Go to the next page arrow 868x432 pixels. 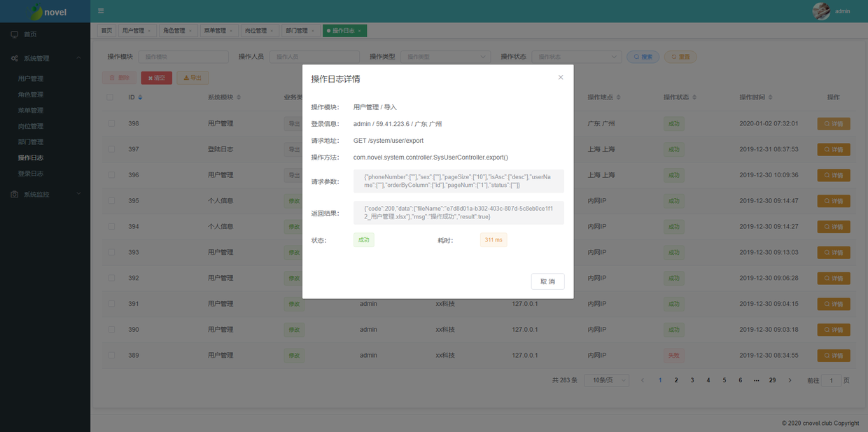[x=790, y=380]
